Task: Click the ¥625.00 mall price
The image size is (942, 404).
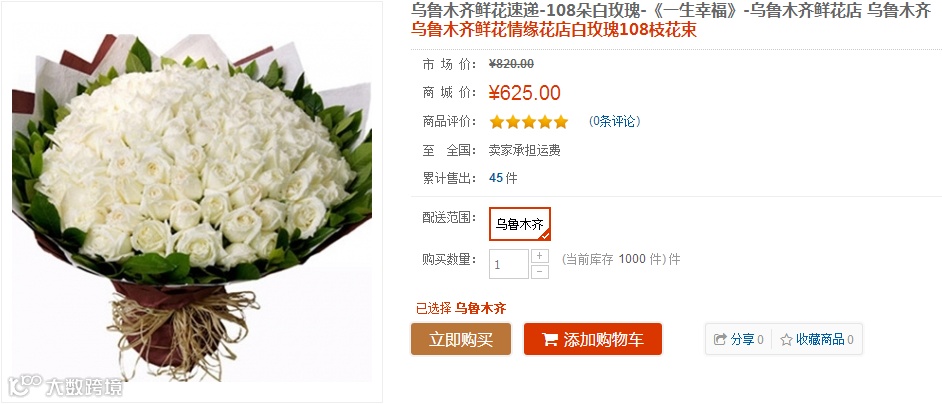Action: click(524, 93)
